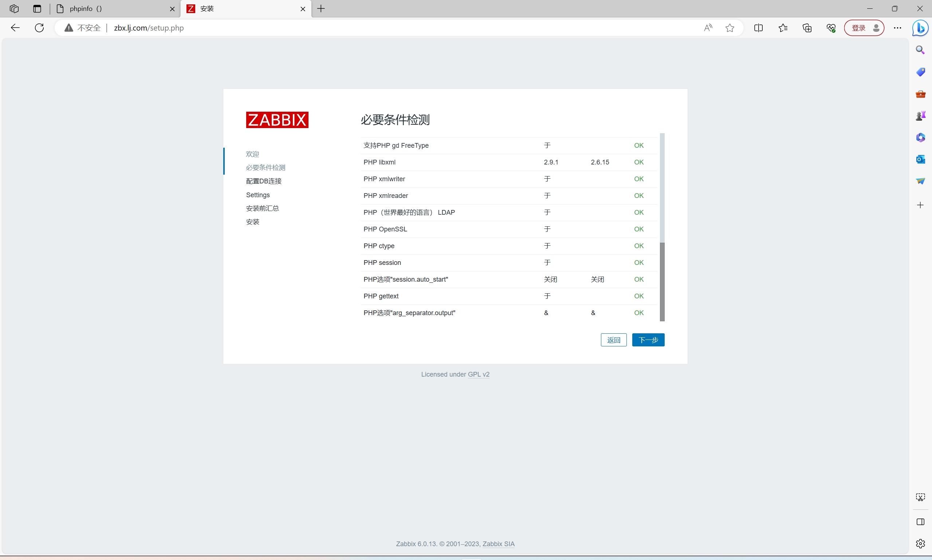Image resolution: width=932 pixels, height=560 pixels.
Task: Open the tab actions menu button
Action: point(37,9)
